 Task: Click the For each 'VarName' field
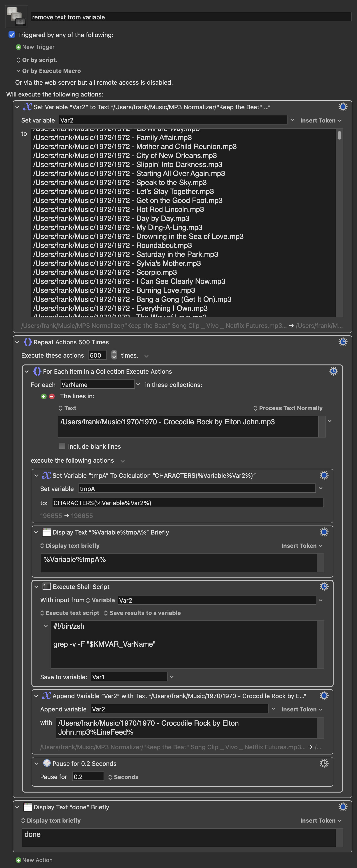[97, 385]
